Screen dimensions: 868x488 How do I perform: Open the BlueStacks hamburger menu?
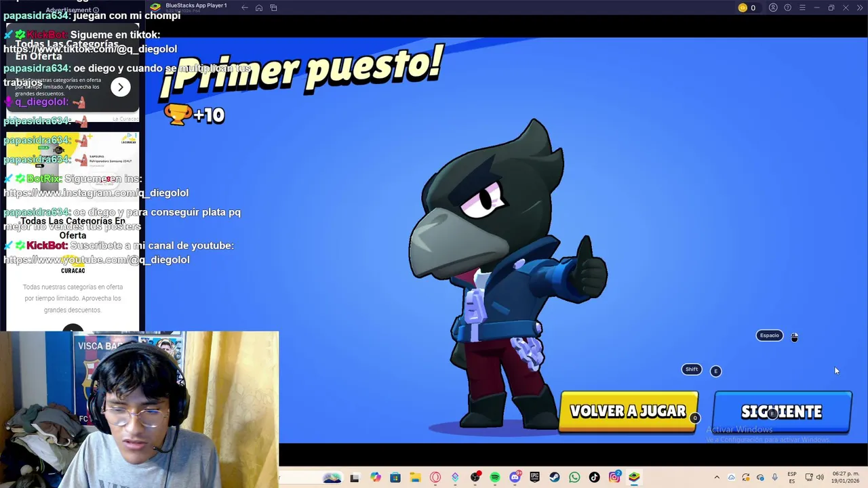(802, 7)
